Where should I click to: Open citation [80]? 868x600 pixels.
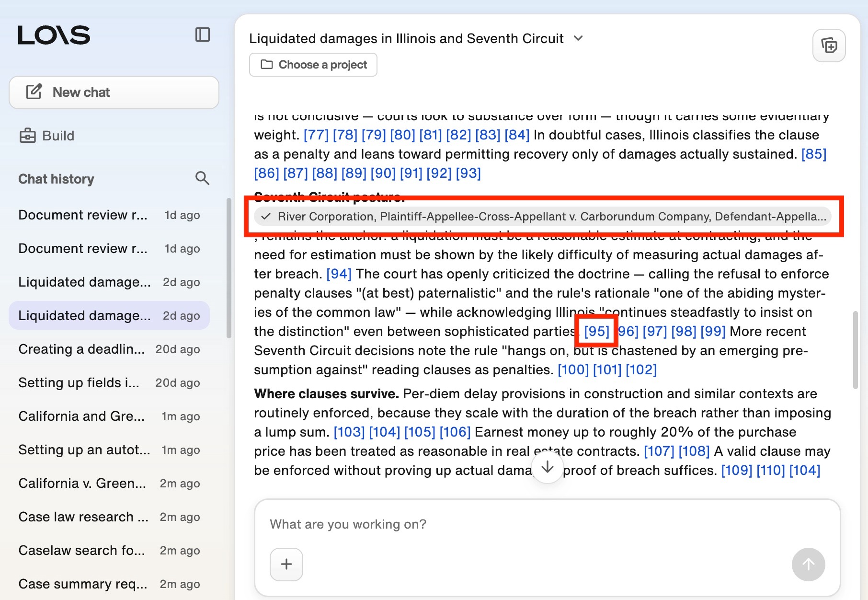pyautogui.click(x=402, y=135)
